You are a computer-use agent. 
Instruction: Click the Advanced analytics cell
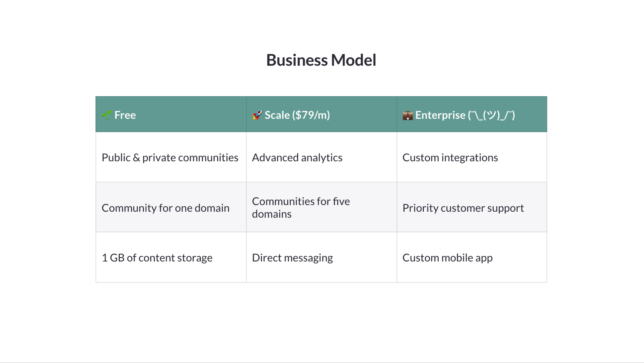[322, 157]
